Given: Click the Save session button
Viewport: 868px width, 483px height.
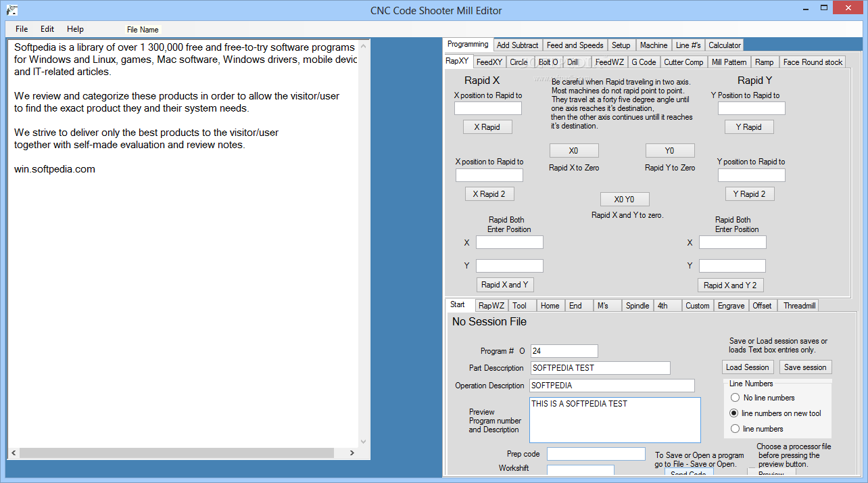Looking at the screenshot, I should (x=805, y=367).
